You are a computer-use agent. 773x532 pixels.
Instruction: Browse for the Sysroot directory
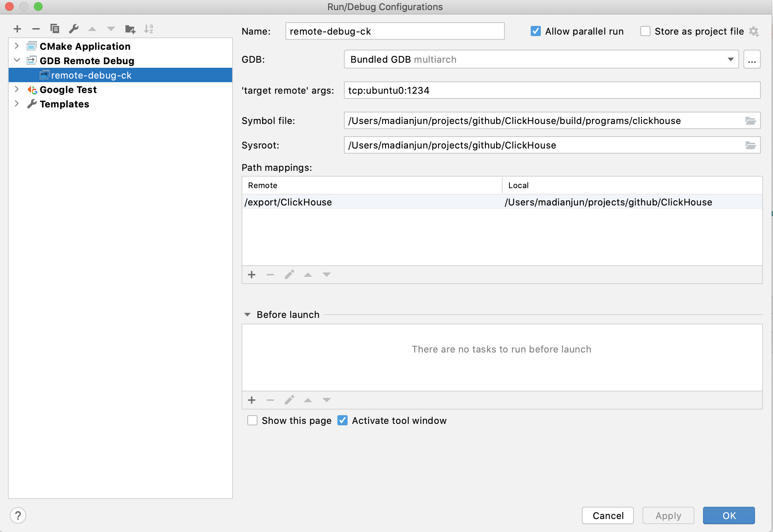point(751,145)
